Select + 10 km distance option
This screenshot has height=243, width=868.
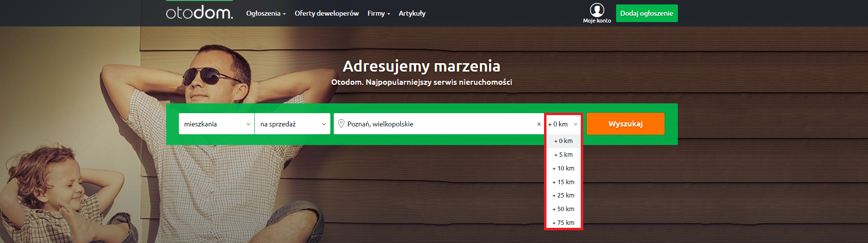click(x=563, y=169)
